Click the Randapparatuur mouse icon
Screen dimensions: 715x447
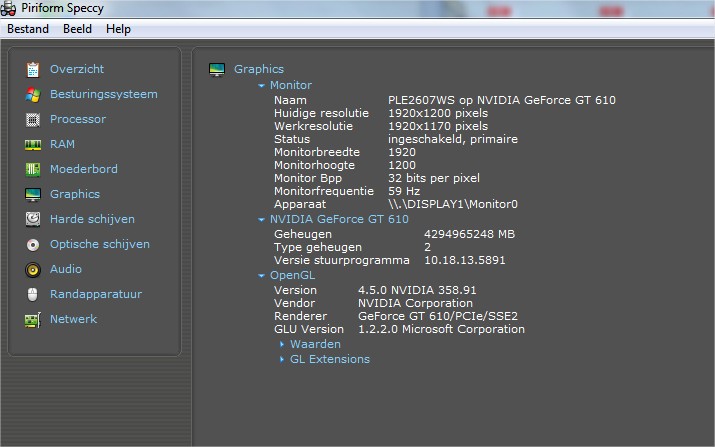[x=33, y=295]
